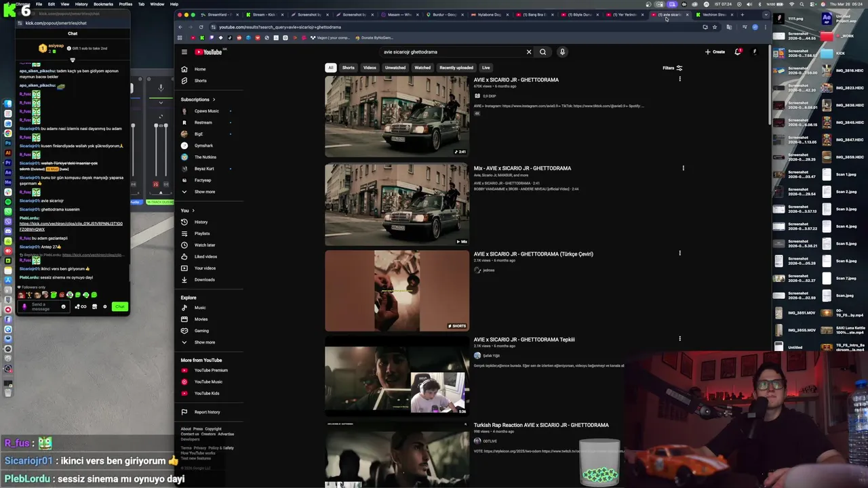This screenshot has width=868, height=488.
Task: Bookmark this page with star icon
Action: coord(715,27)
